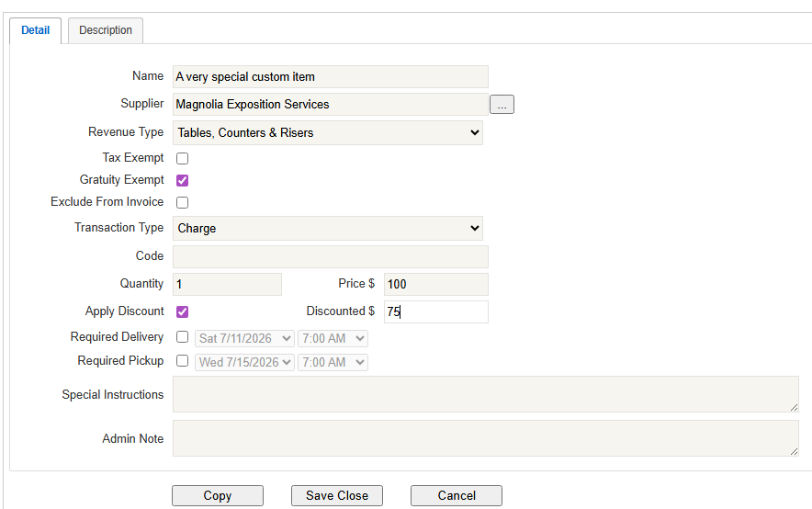Select the Detail tab
The image size is (812, 509).
36,30
